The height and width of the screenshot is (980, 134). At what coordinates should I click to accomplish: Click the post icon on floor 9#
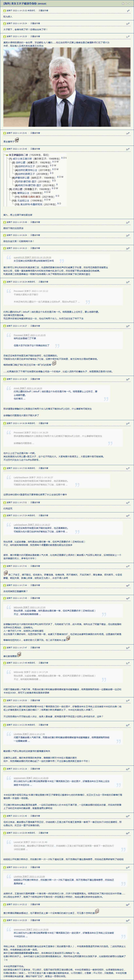click(5, 11)
